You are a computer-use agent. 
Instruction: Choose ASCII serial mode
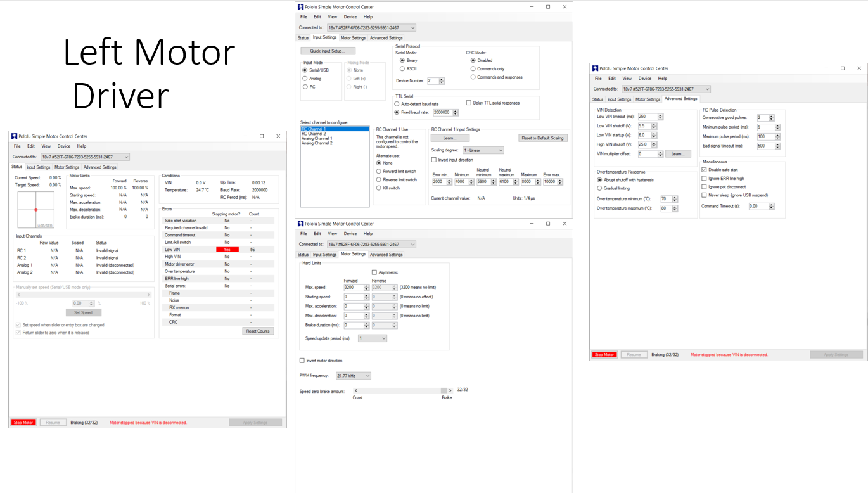point(402,68)
